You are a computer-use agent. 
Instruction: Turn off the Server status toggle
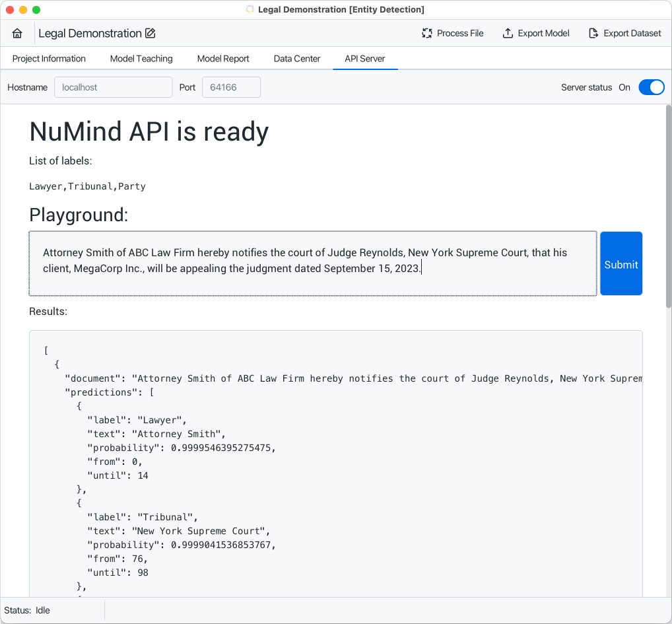click(651, 87)
